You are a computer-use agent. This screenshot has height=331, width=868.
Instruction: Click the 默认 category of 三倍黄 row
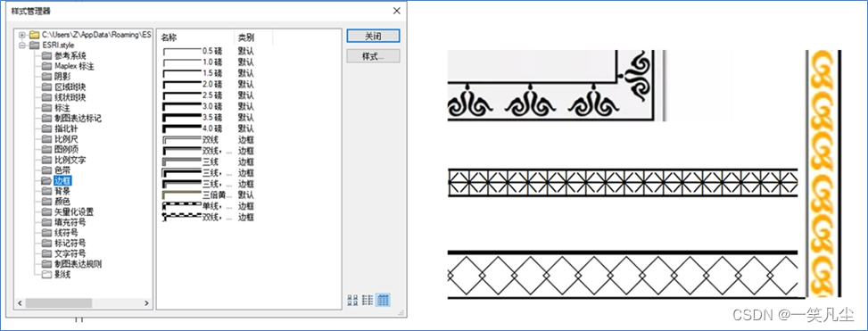[x=246, y=194]
